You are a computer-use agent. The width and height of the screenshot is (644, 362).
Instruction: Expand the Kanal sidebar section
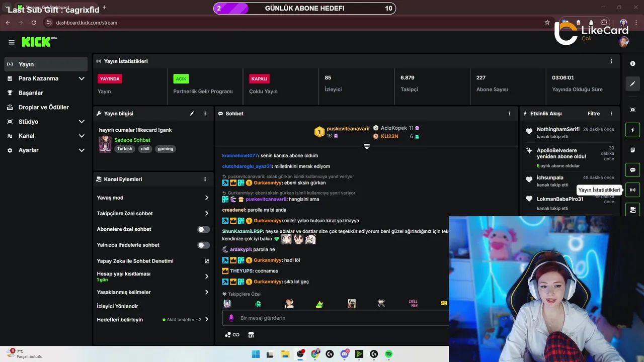coord(46,136)
